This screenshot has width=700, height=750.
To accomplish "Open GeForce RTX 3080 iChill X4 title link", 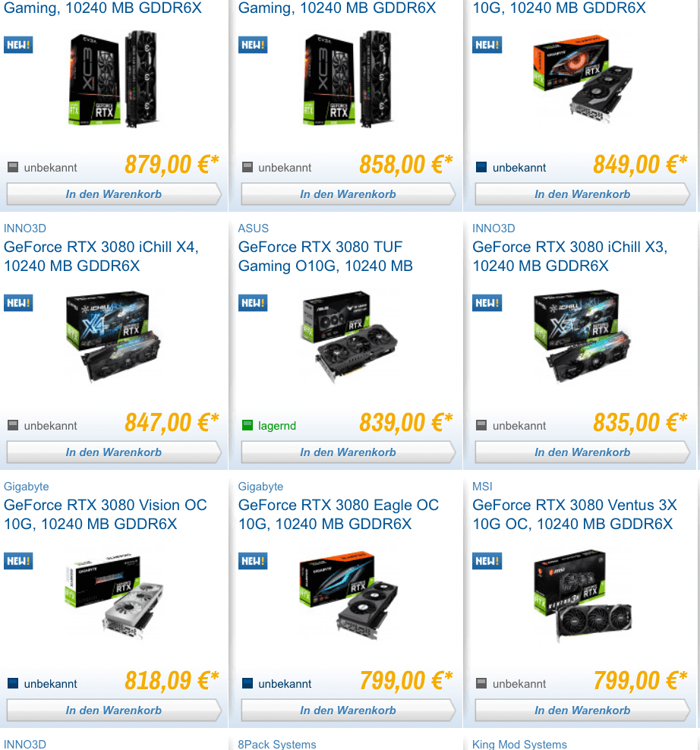I will point(101,257).
